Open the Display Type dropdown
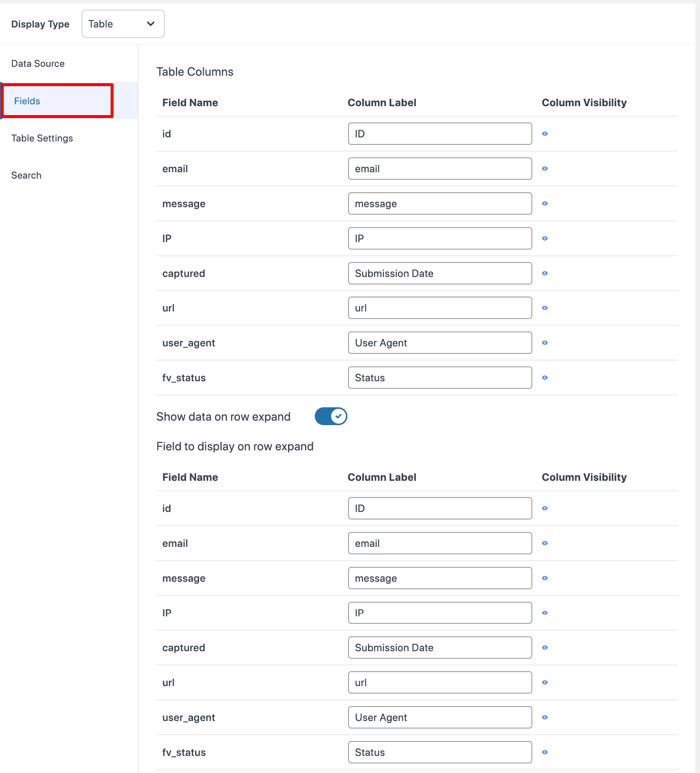 123,24
